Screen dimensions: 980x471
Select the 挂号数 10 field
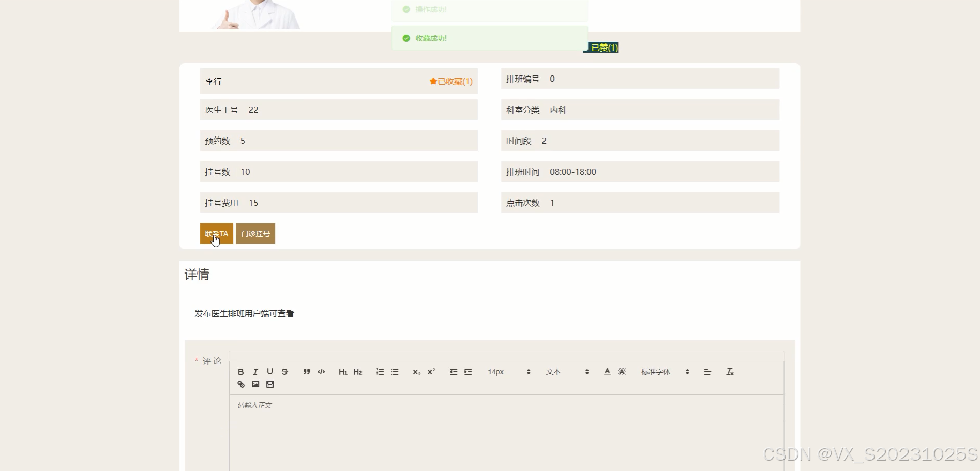(x=339, y=172)
